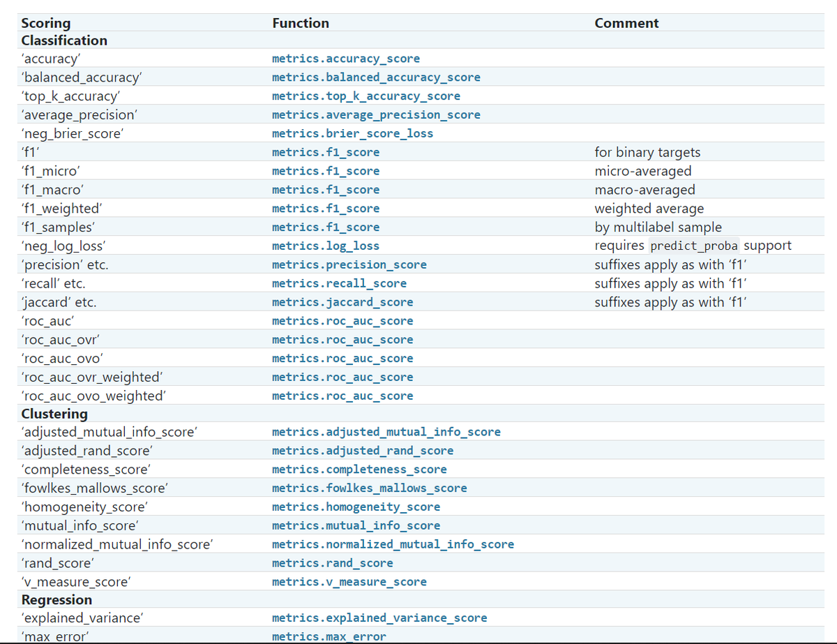
Task: Select the 'neg_brier_score' scoring name
Action: (x=74, y=133)
